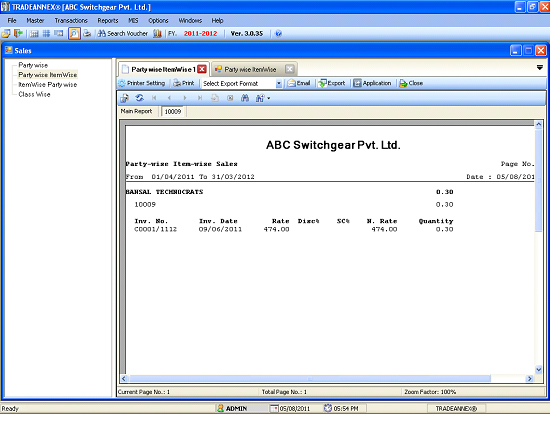Open the Select Export Format dropdown
Screen dimensions: 550x429
pyautogui.click(x=279, y=83)
